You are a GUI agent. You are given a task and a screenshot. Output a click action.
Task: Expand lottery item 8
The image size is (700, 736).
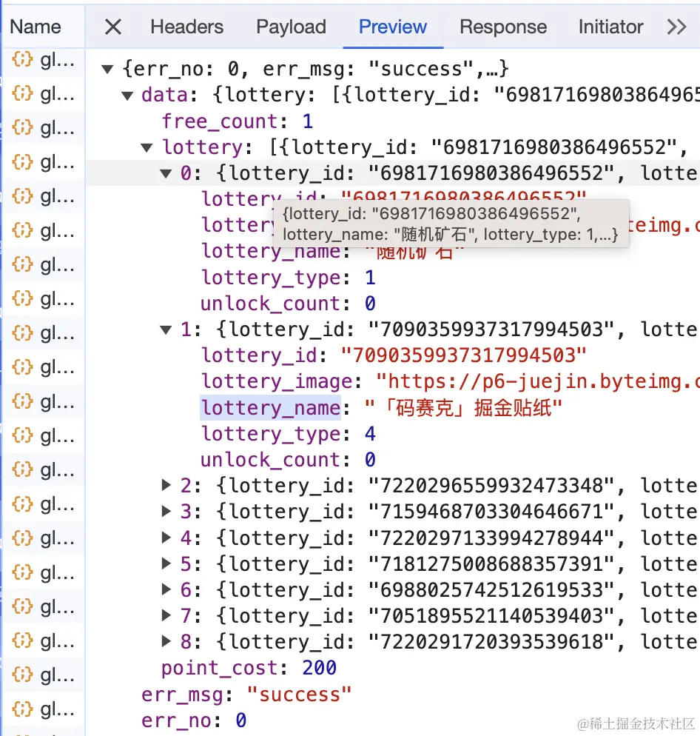tap(166, 641)
